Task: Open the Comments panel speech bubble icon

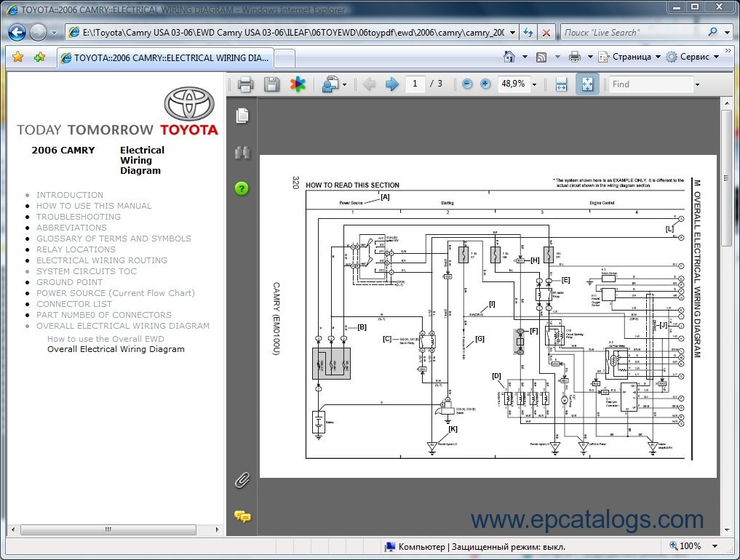Action: point(242,517)
